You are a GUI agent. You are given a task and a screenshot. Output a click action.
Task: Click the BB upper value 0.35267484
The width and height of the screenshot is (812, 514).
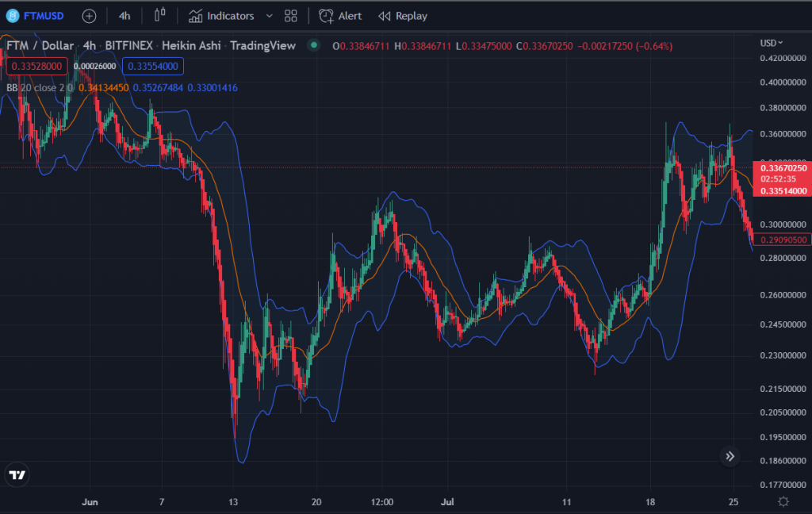[x=158, y=87]
